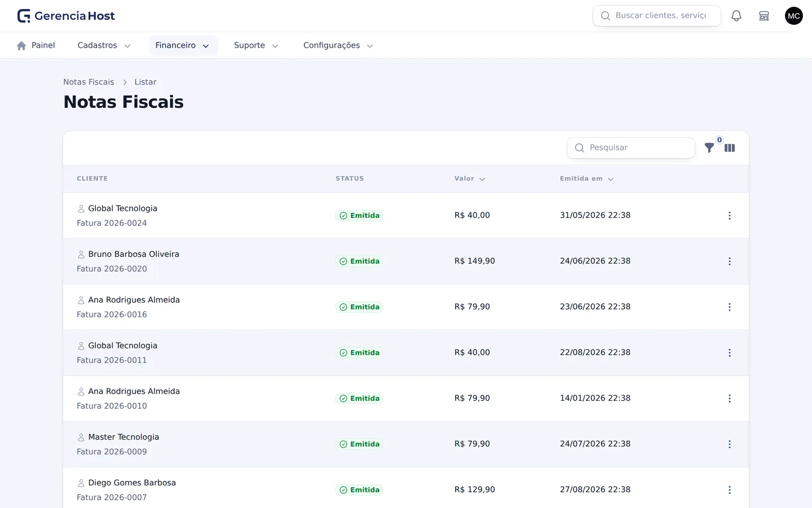Open actions menu for Fatura 2026-0024
Image resolution: width=812 pixels, height=508 pixels.
(730, 216)
